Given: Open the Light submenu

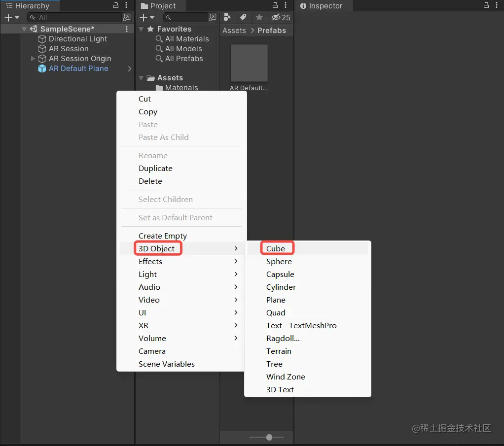Looking at the screenshot, I should pos(182,274).
